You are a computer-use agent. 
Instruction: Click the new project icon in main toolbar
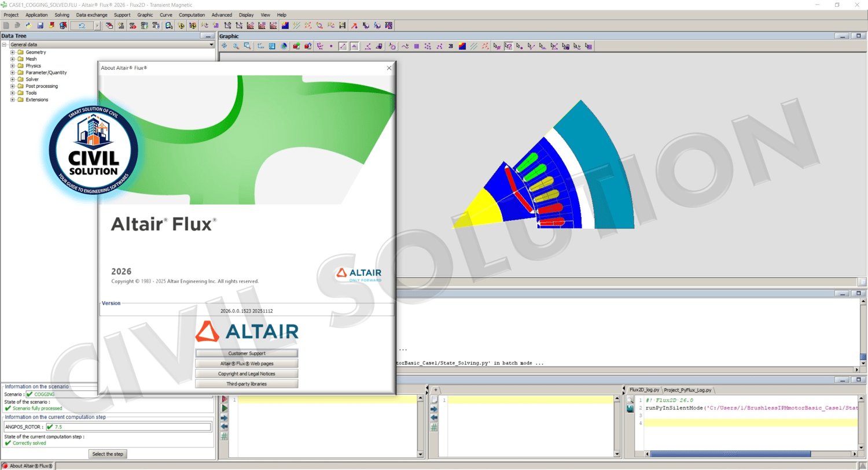click(x=6, y=25)
